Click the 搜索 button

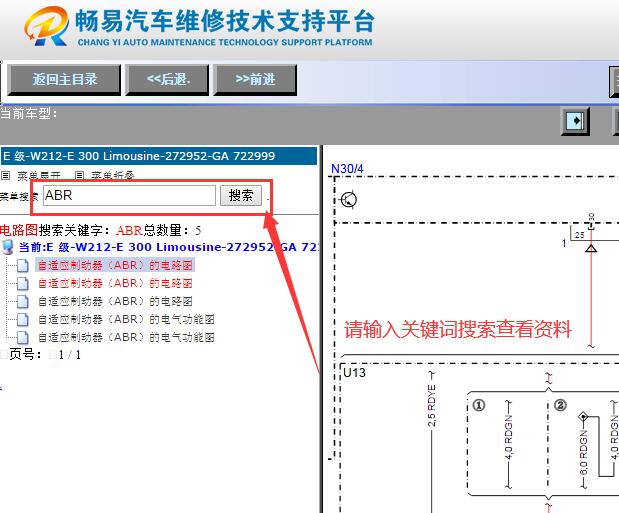pyautogui.click(x=241, y=195)
